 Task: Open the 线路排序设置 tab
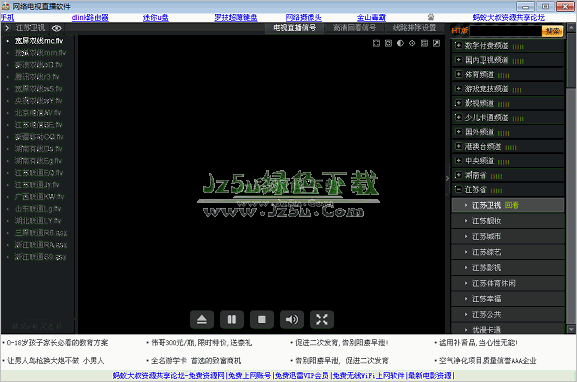coord(414,28)
